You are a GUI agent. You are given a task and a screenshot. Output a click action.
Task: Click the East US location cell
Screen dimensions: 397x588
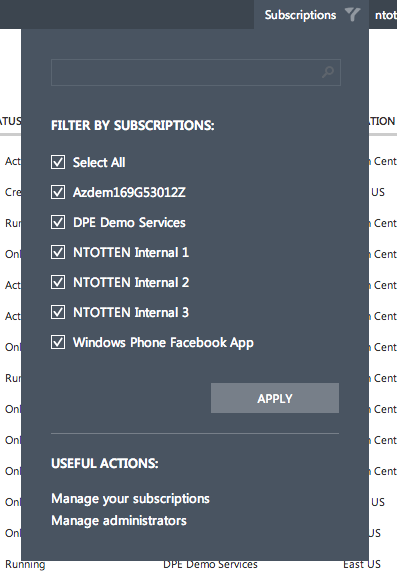point(362,564)
